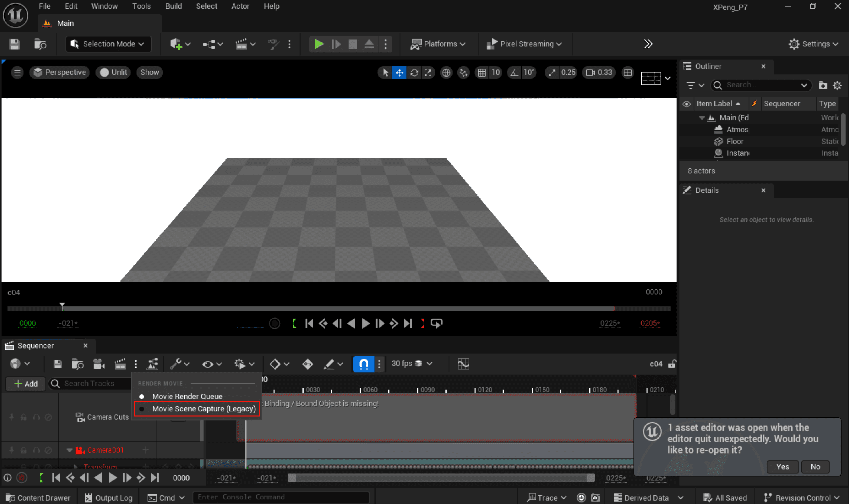Click the Play in editor green button
849x504 pixels.
pyautogui.click(x=318, y=44)
